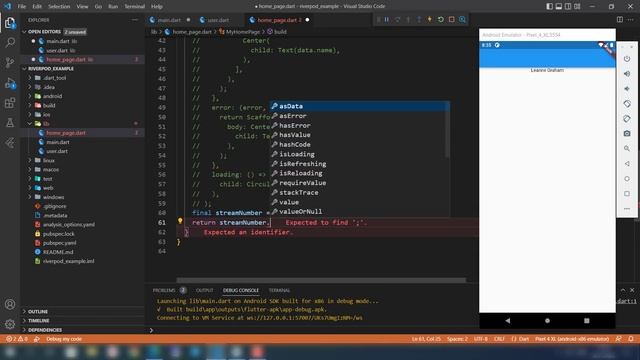Open editor More Actions ellipsis
The image size is (640, 360).
point(631,20)
